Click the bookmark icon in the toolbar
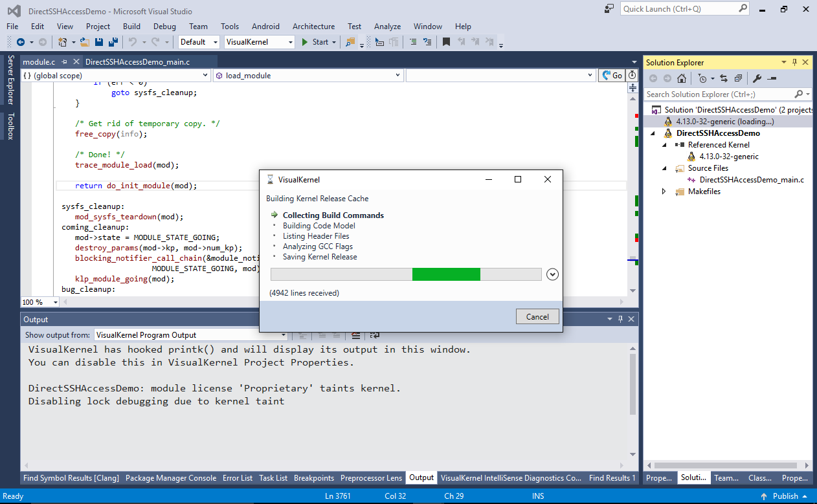The height and width of the screenshot is (504, 817). pyautogui.click(x=445, y=42)
